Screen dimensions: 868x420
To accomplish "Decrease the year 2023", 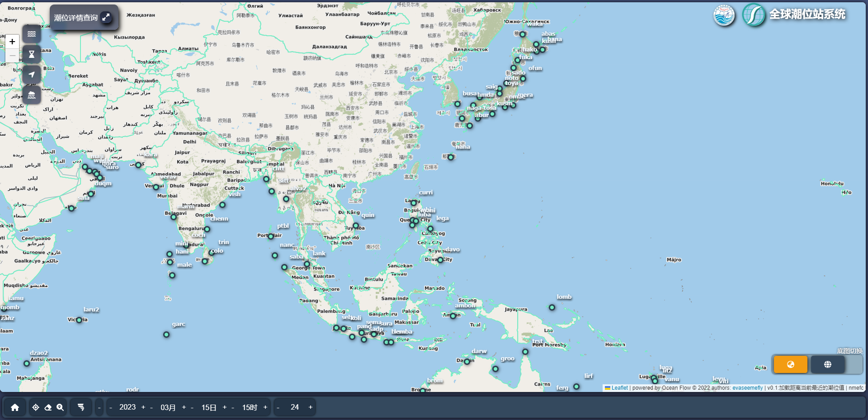I will [x=111, y=407].
